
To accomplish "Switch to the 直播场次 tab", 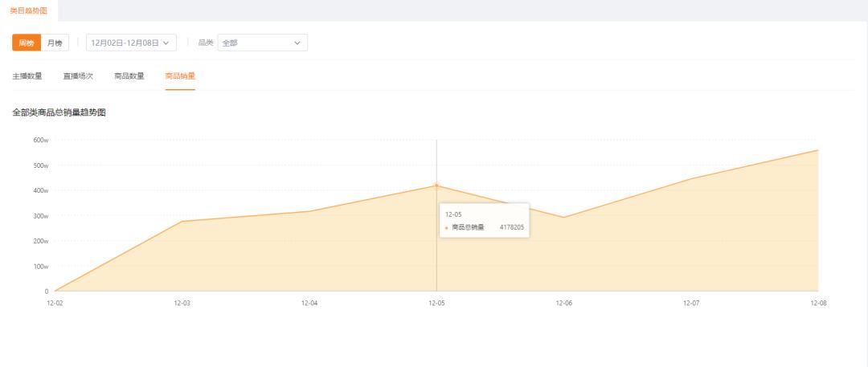I will [78, 76].
